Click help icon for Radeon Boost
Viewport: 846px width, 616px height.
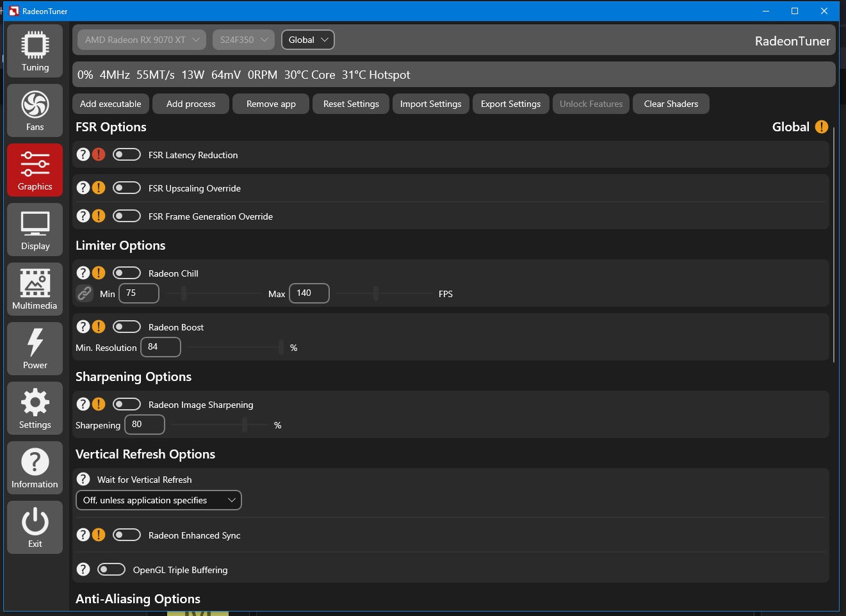coord(83,327)
